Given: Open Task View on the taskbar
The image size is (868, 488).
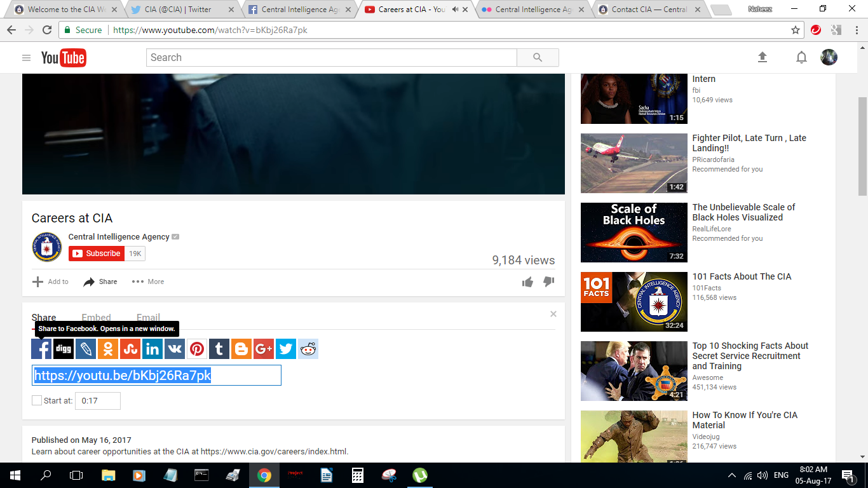Looking at the screenshot, I should pyautogui.click(x=76, y=475).
